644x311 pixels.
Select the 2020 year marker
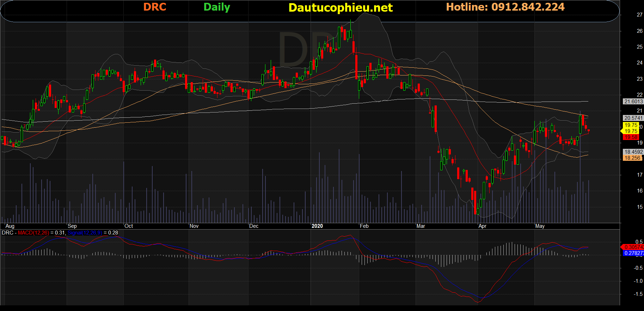317,226
